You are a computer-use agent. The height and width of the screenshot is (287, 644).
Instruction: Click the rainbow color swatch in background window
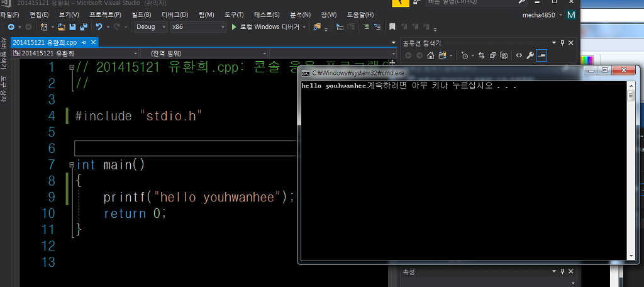pos(587,60)
